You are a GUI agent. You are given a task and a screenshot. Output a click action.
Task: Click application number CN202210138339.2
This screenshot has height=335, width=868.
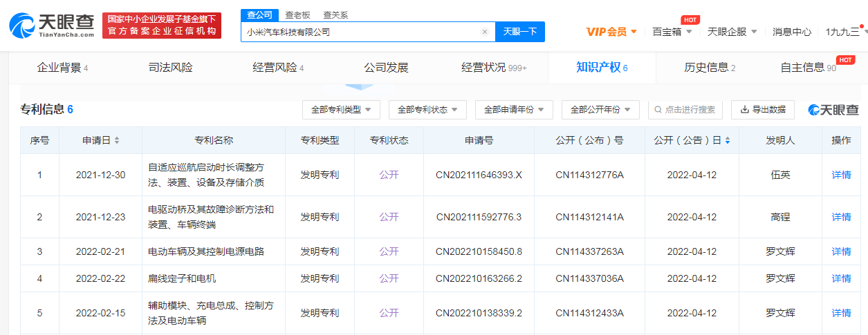479,313
